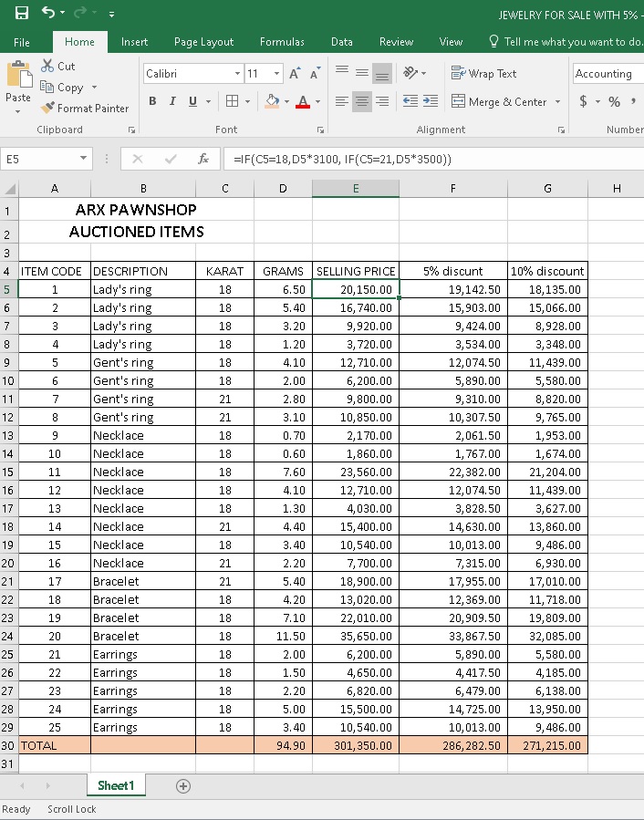The width and height of the screenshot is (644, 820).
Task: Click Align Left icon
Action: pyautogui.click(x=342, y=101)
